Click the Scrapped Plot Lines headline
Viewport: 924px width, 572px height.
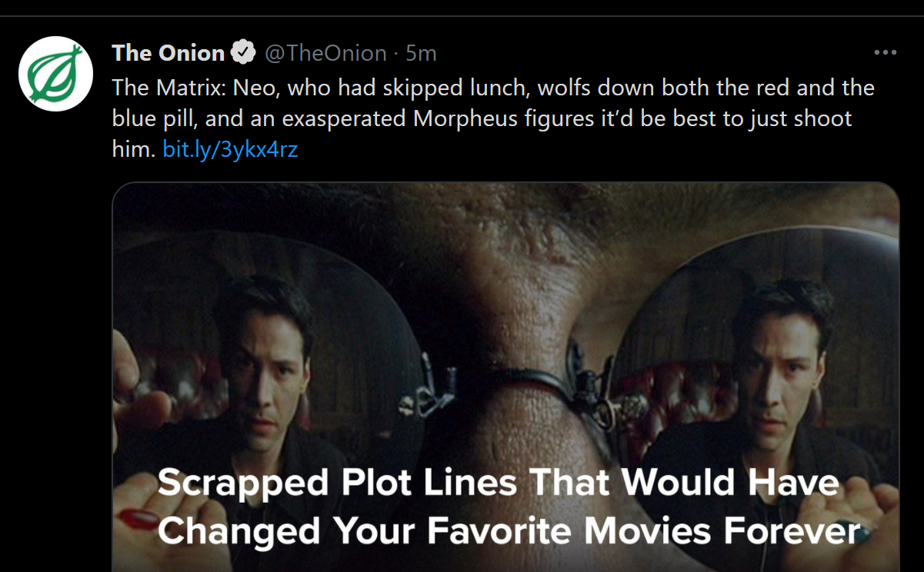(498, 483)
